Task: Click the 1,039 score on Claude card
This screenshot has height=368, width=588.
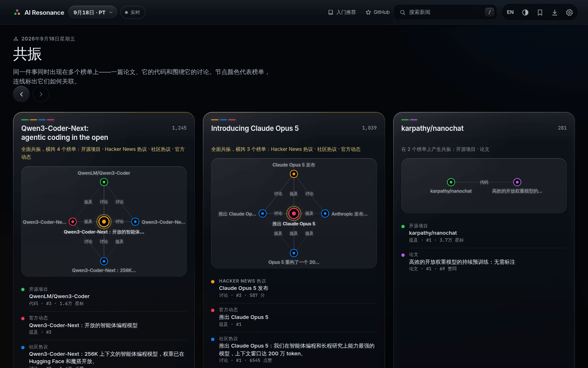Action: 369,128
